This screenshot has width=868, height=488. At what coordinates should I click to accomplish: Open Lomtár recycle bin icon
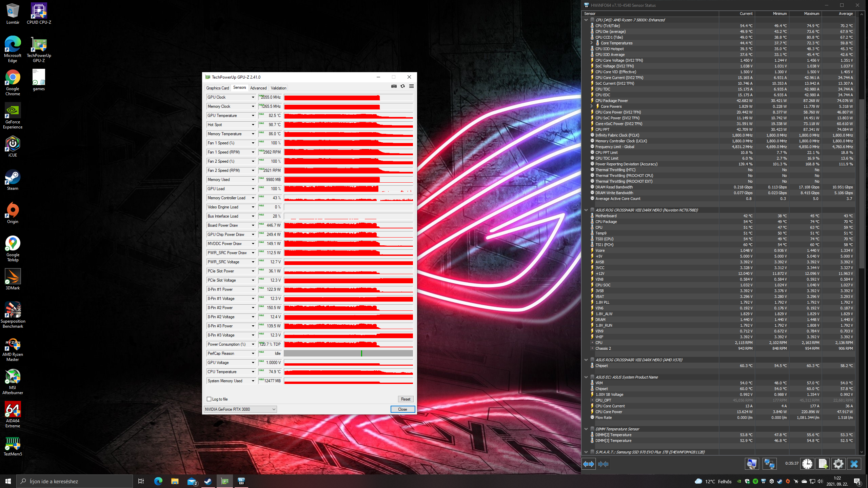13,14
